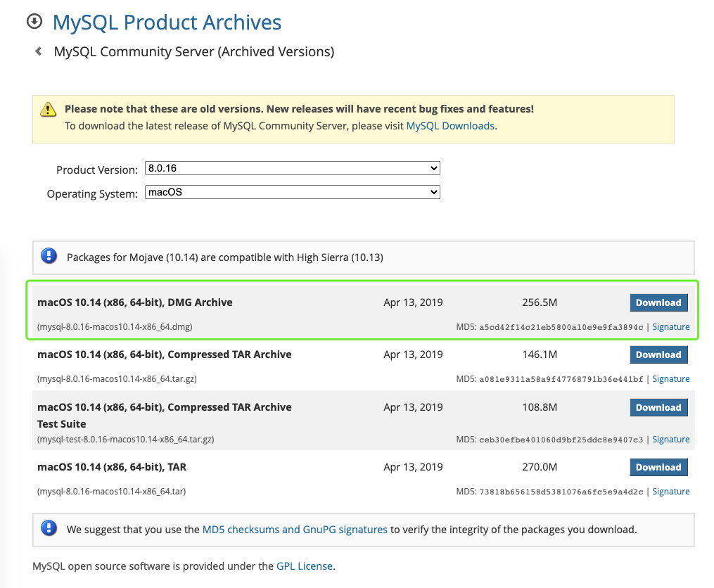The image size is (714, 588).
Task: Click the DMG Archive MD5 hash a5cd42f14c21eb5800a10e9e9fa3894c
Action: pyautogui.click(x=561, y=327)
